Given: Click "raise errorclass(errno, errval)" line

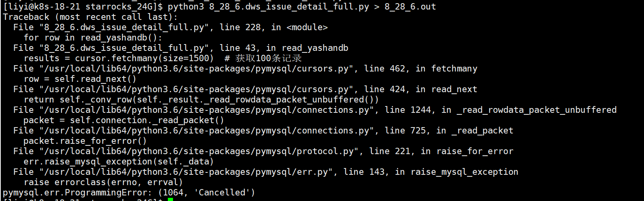Looking at the screenshot, I should coord(103,182).
